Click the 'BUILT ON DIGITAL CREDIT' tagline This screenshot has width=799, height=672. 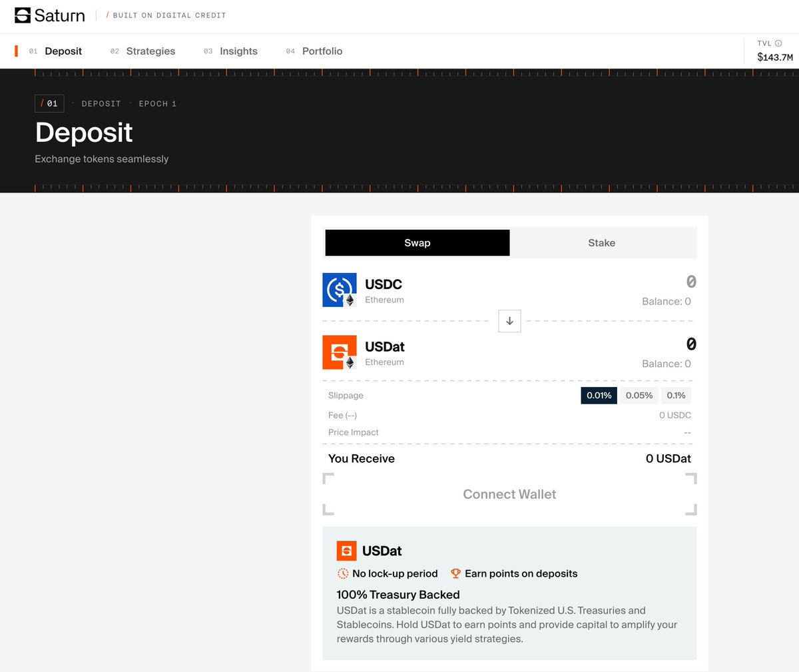(169, 15)
